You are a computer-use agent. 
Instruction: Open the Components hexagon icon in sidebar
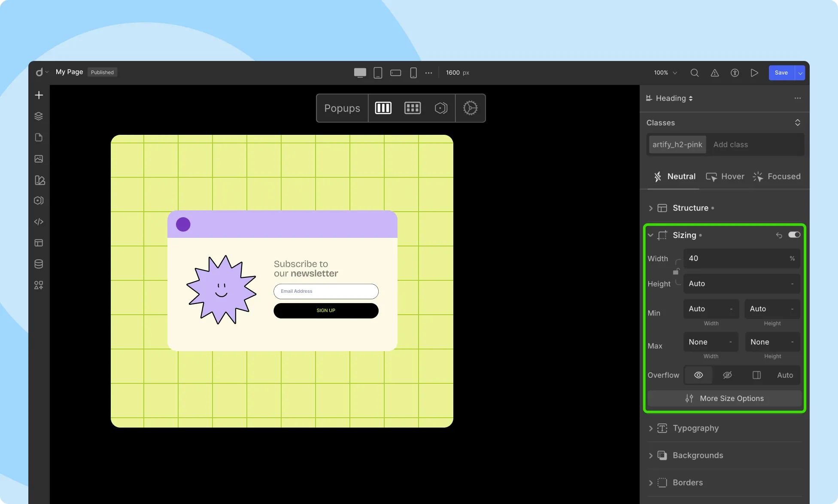click(x=39, y=200)
